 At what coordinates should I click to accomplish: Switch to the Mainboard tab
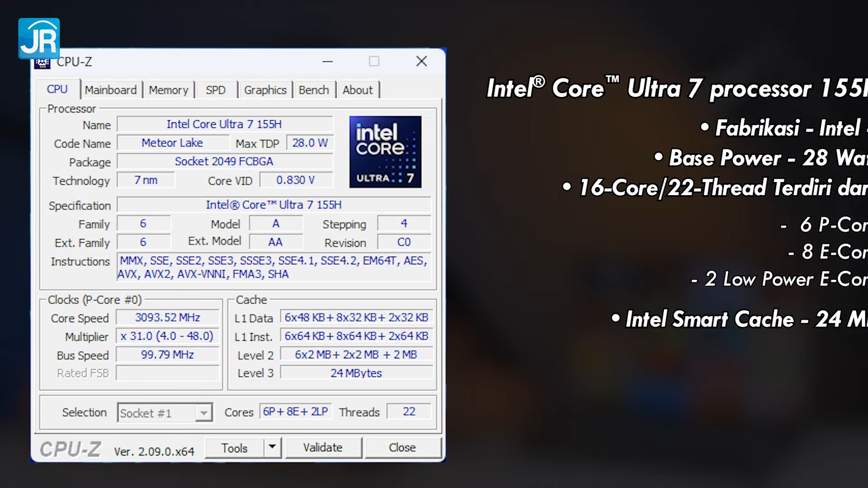(x=111, y=90)
